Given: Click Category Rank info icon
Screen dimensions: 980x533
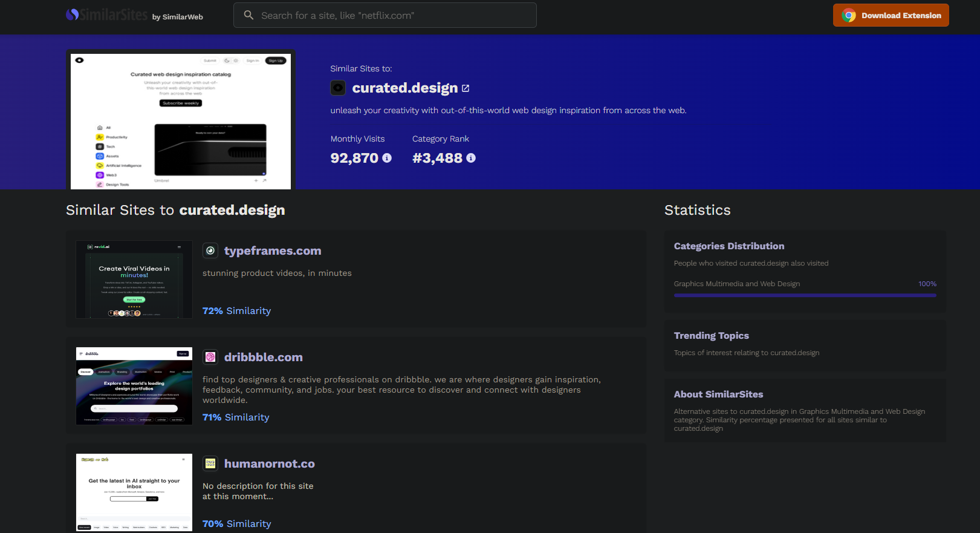Looking at the screenshot, I should click(x=471, y=158).
